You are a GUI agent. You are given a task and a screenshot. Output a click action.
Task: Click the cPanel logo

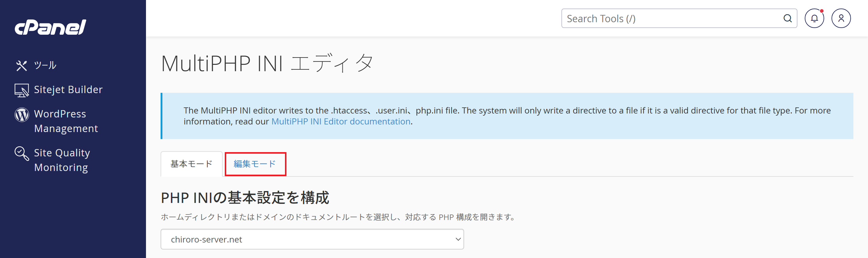50,27
